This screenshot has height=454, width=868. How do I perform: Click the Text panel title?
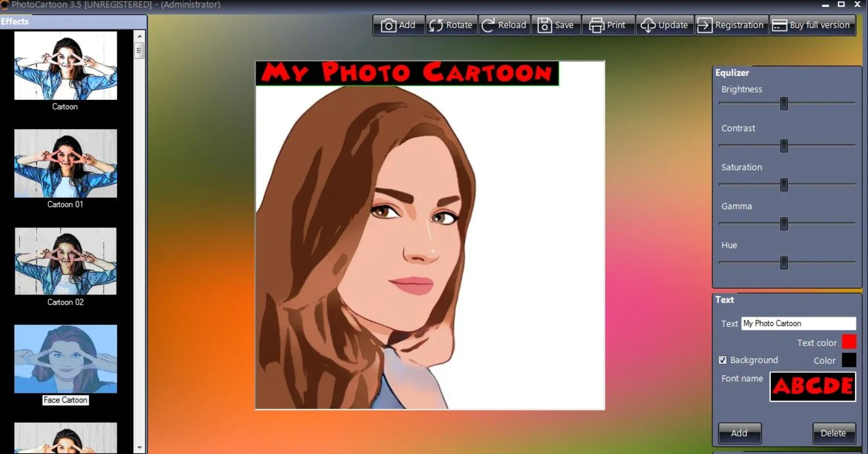(725, 300)
